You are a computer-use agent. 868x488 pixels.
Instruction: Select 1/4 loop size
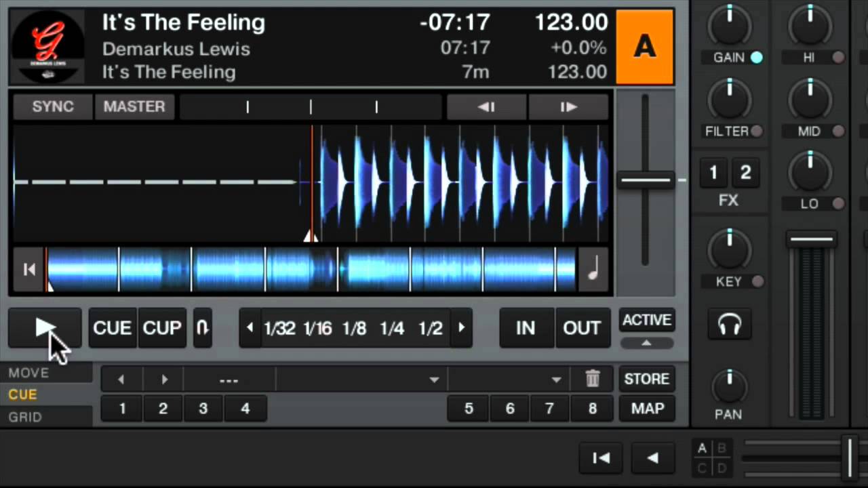[392, 329]
